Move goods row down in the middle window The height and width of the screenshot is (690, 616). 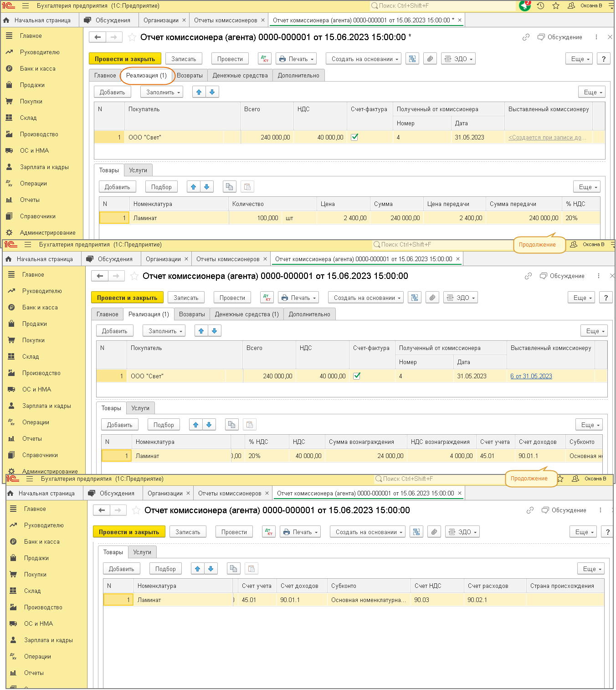pos(209,425)
